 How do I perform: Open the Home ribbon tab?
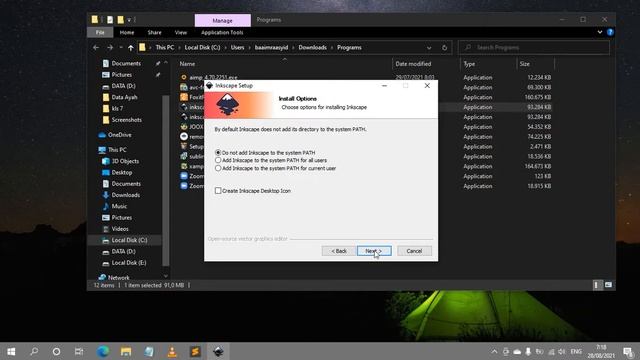(127, 32)
